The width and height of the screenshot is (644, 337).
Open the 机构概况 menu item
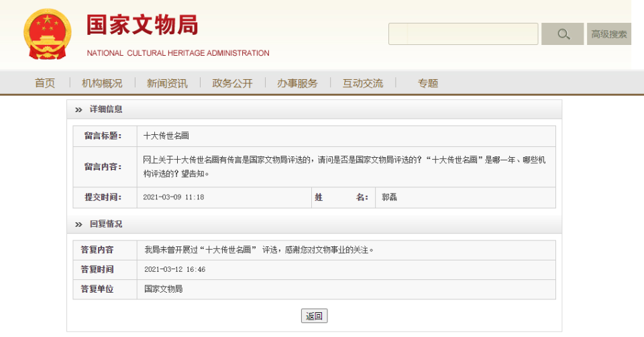(102, 83)
